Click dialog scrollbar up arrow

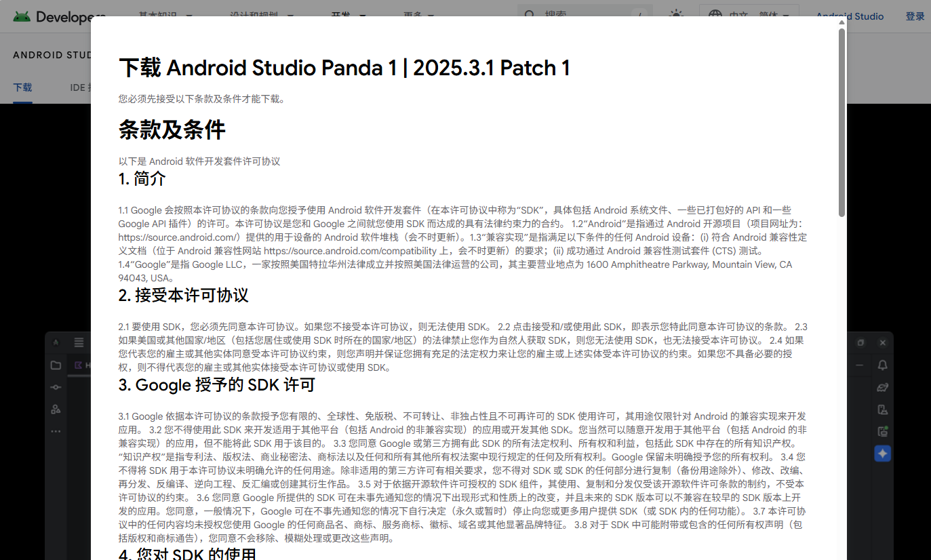click(841, 22)
